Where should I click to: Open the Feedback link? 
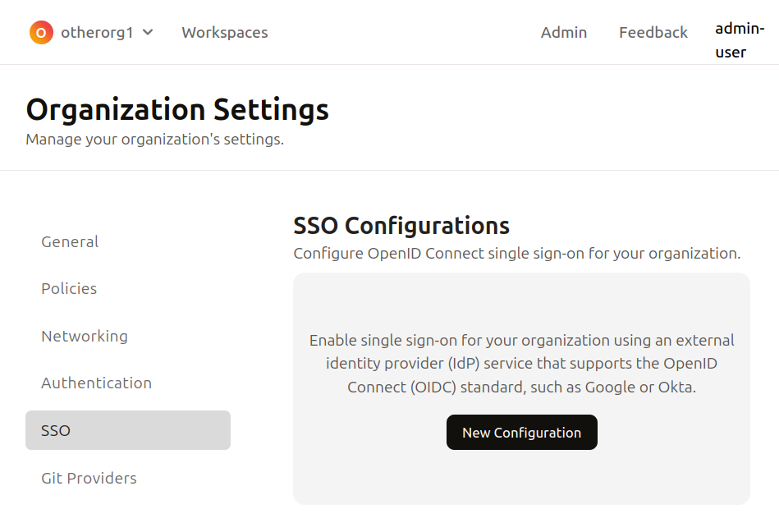tap(653, 33)
